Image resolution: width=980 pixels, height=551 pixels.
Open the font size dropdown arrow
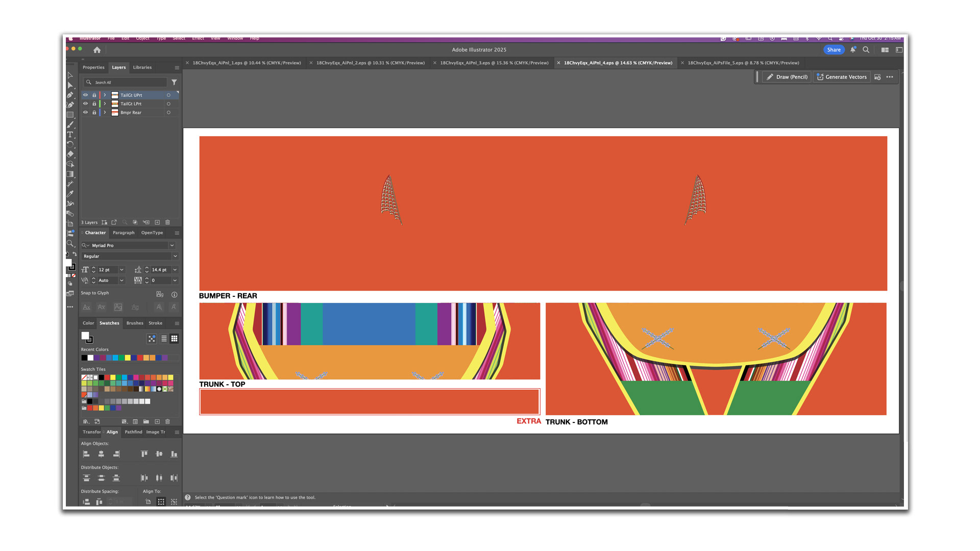pyautogui.click(x=121, y=270)
